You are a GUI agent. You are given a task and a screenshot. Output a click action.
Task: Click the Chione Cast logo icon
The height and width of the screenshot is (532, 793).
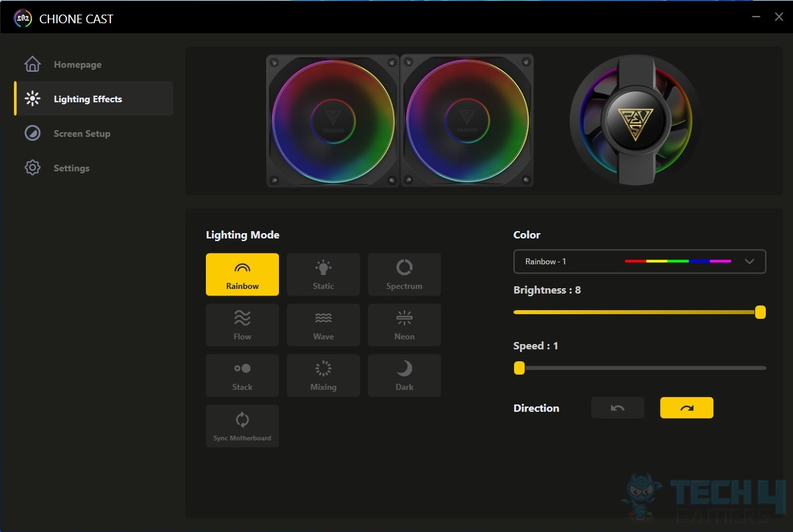tap(23, 19)
